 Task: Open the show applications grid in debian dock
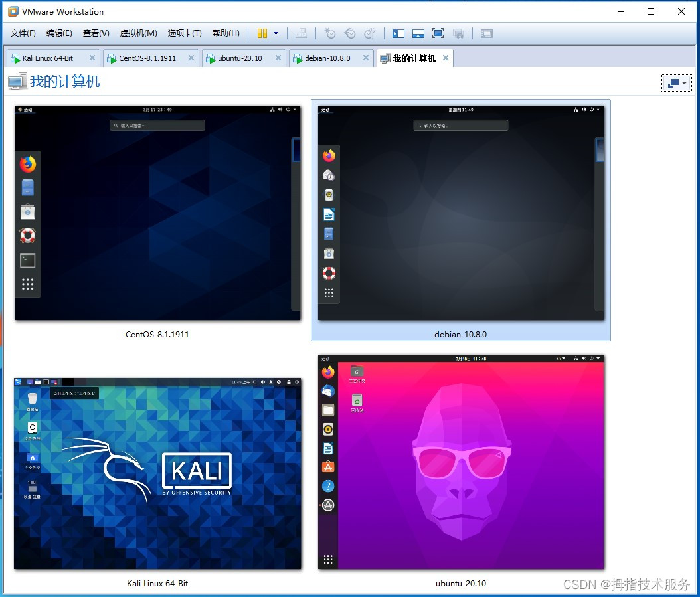[x=329, y=293]
